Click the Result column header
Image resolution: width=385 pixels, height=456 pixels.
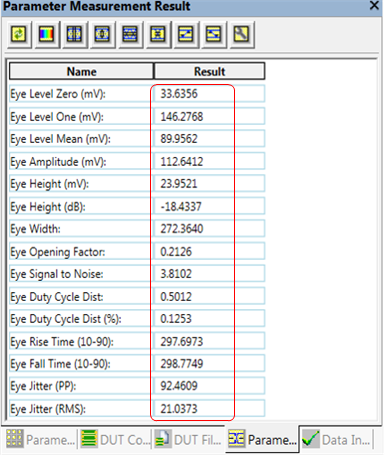209,71
